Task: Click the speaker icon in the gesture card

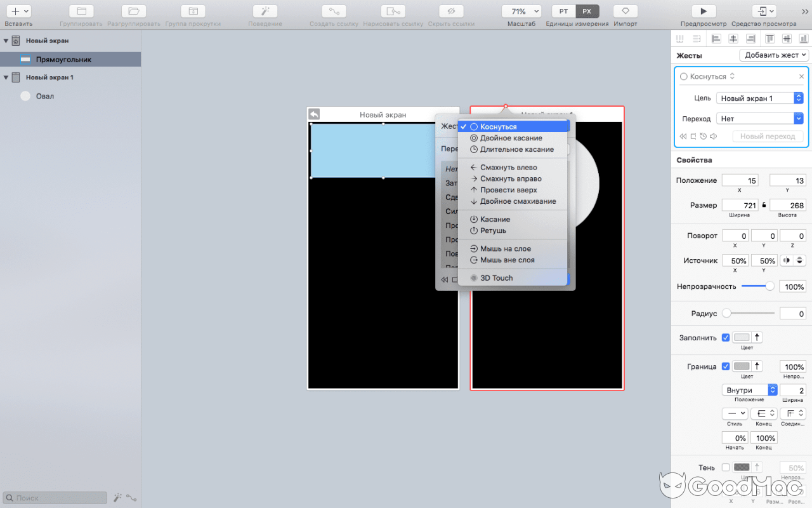Action: click(x=713, y=136)
